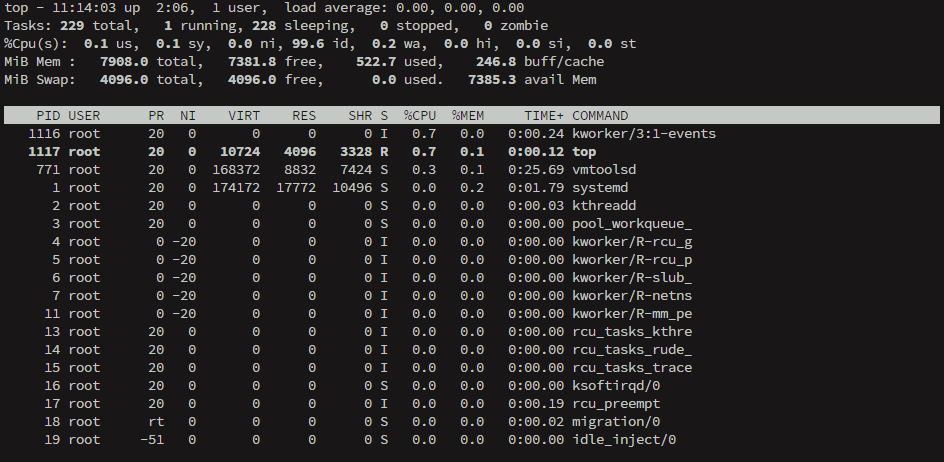Image resolution: width=944 pixels, height=462 pixels.
Task: Click the TIME+ column header
Action: pos(544,116)
